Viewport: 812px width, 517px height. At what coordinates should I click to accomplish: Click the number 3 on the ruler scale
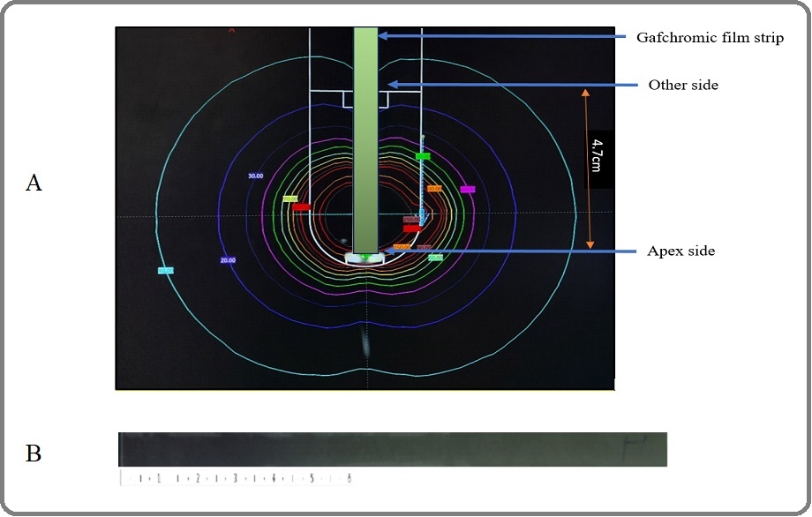(x=235, y=479)
